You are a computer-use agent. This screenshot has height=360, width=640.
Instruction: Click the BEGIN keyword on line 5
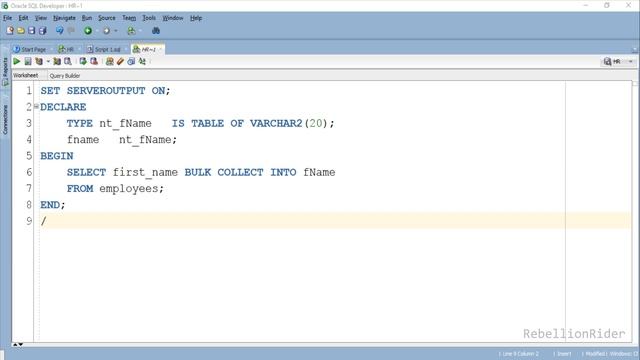(57, 156)
